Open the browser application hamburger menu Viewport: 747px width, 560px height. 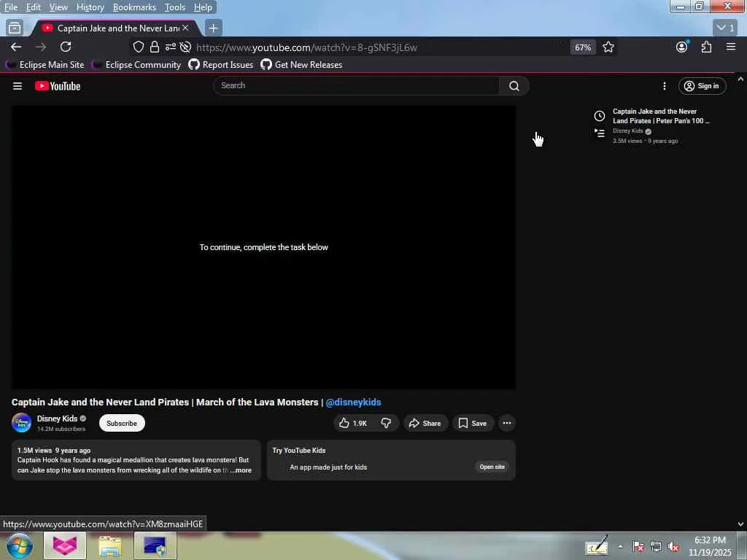coord(731,47)
